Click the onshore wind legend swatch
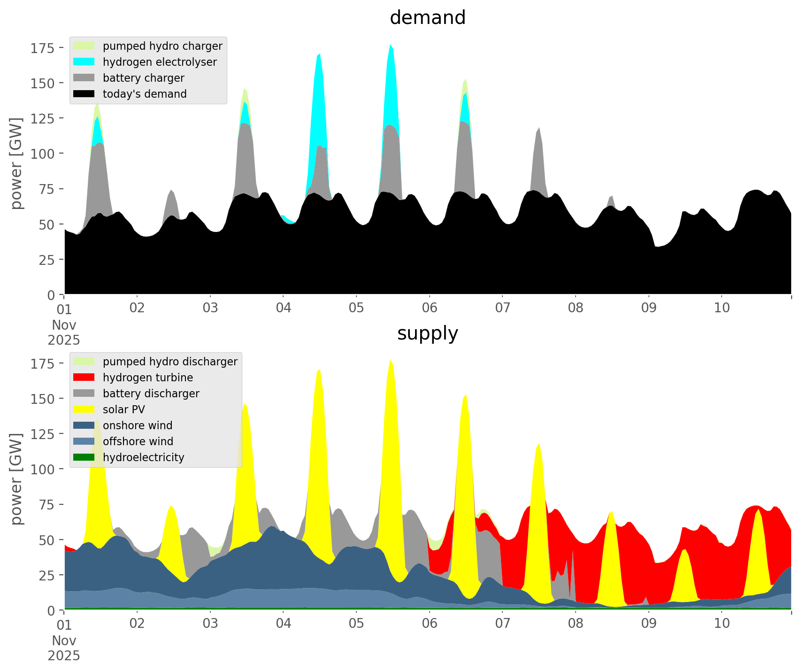This screenshot has width=801, height=672. [x=84, y=425]
